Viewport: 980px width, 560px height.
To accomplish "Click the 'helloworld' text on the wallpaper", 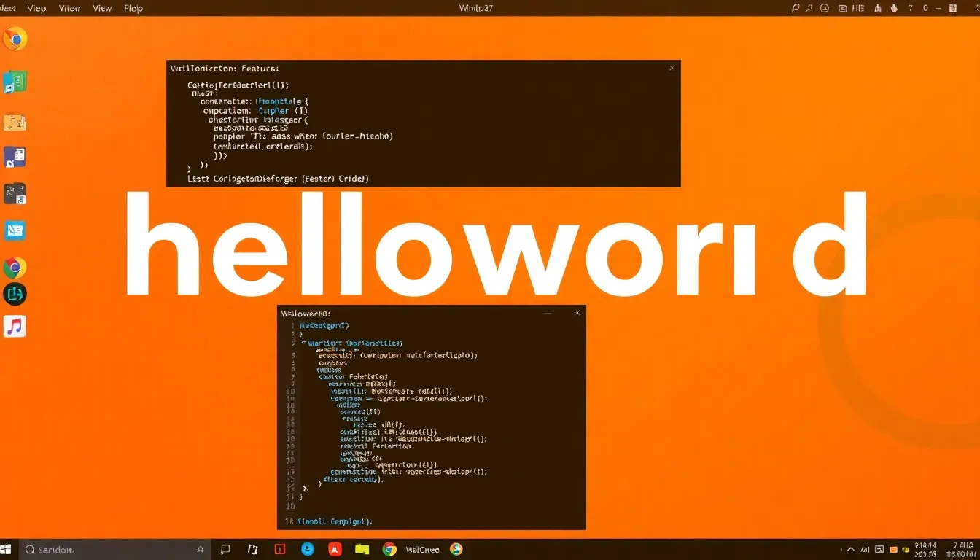I will [496, 246].
